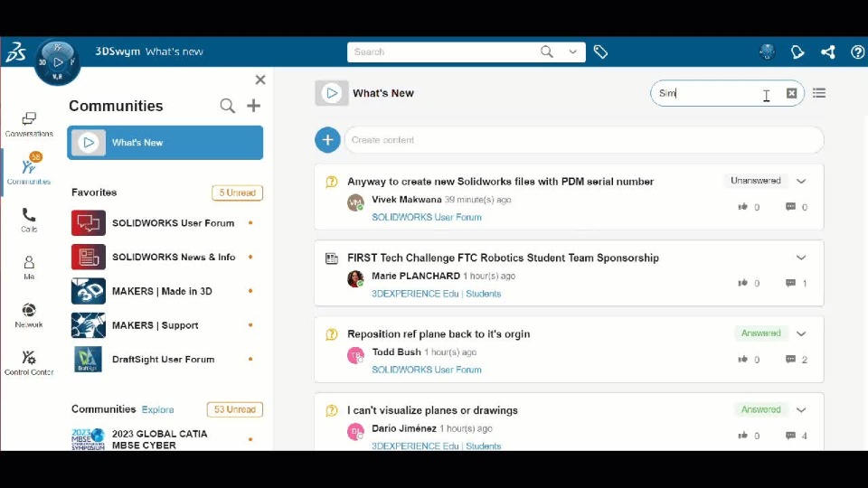Open 3DEXPERIENCE Edu link under Marie PLANCHARD
Screen dimensions: 868x488
coord(415,294)
